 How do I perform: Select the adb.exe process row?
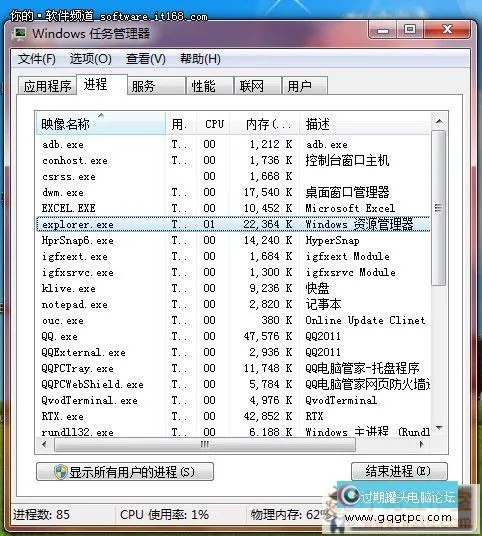pyautogui.click(x=233, y=144)
